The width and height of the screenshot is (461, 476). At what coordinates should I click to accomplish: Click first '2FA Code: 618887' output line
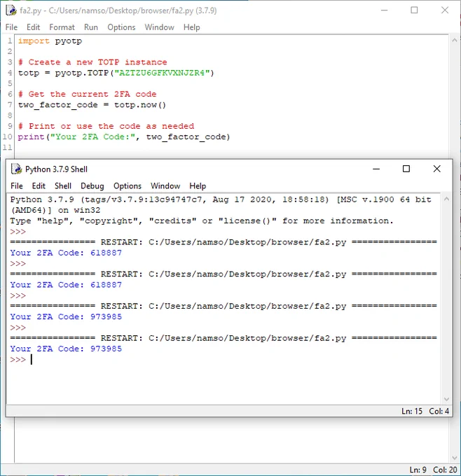coord(66,253)
